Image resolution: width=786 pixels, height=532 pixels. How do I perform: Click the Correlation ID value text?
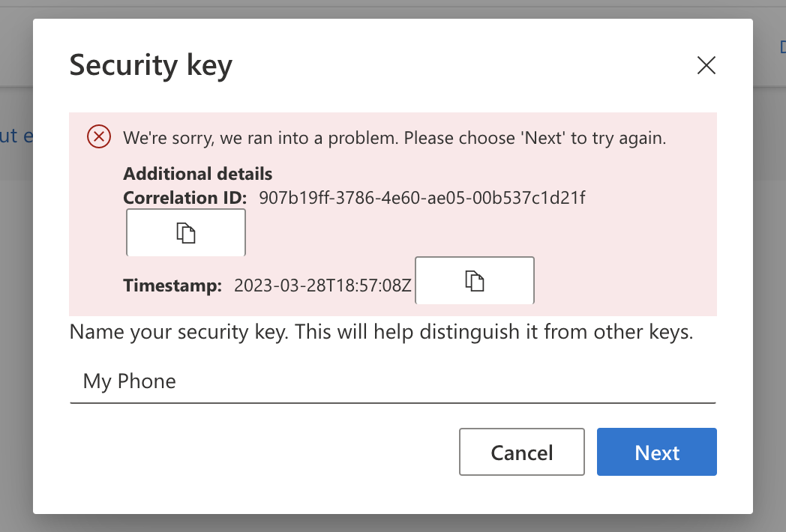coord(421,198)
